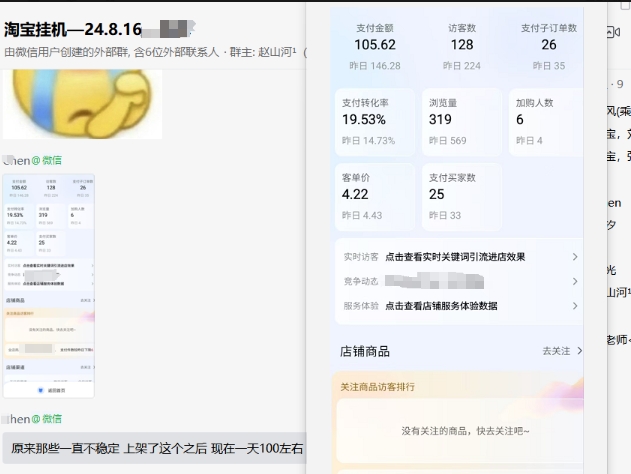Expand the 服务体验 row arrow
The image size is (631, 474).
[574, 306]
